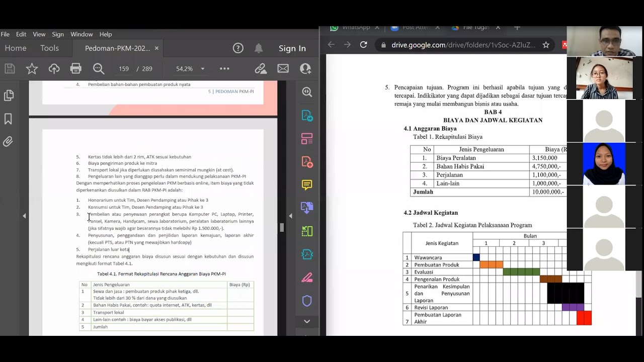Screen dimensions: 644x362
Task: Close the Pedoman-PKM document tab
Action: click(x=156, y=48)
